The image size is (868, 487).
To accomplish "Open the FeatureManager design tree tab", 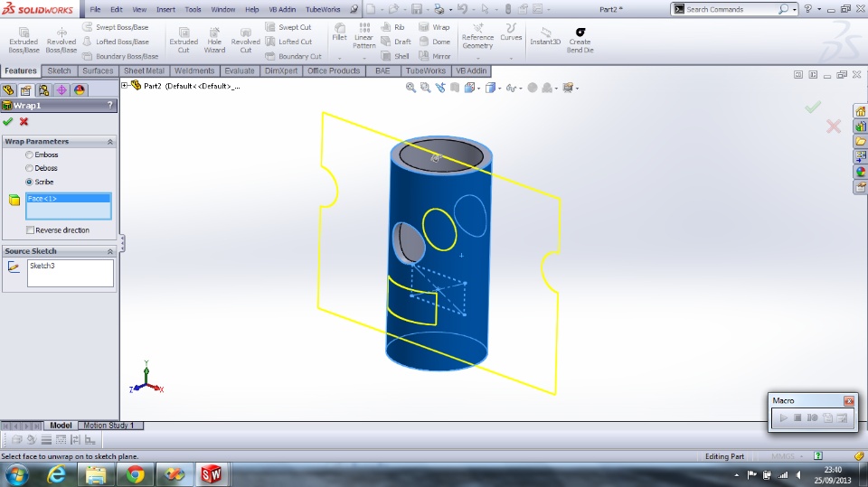I will click(x=8, y=90).
